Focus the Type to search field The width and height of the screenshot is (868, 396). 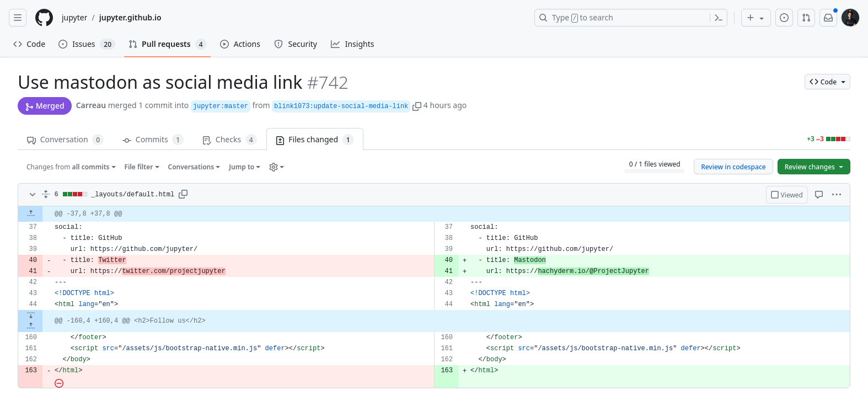[623, 18]
